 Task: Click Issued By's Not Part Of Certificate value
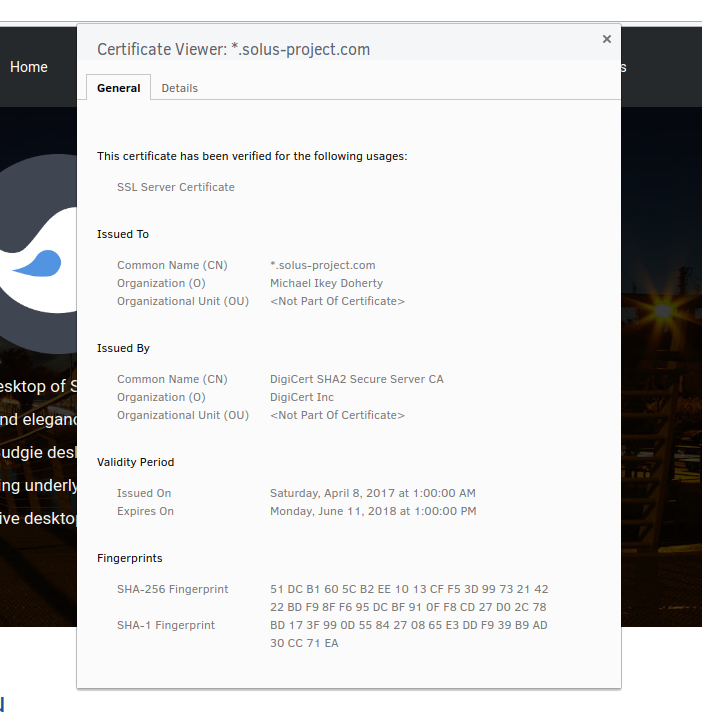coord(337,415)
